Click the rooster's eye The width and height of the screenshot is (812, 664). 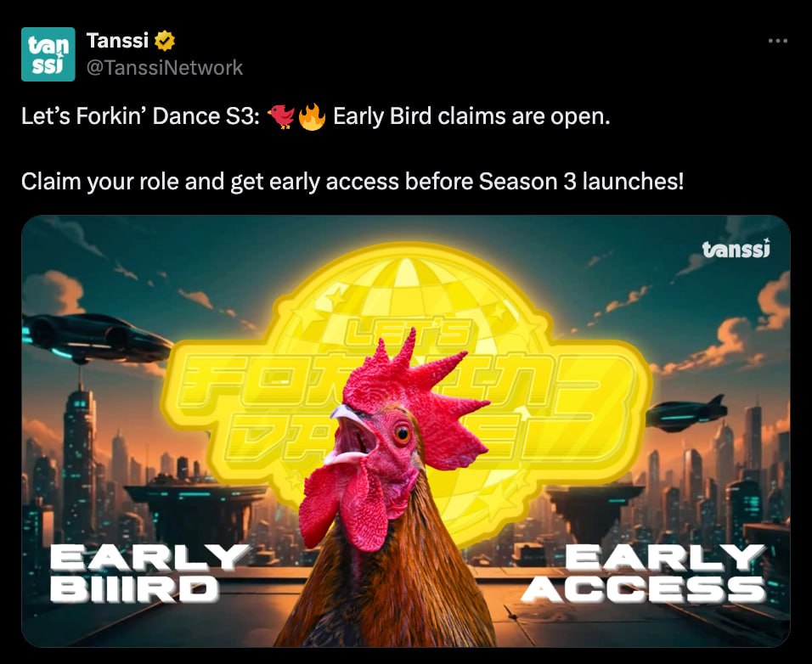click(402, 433)
